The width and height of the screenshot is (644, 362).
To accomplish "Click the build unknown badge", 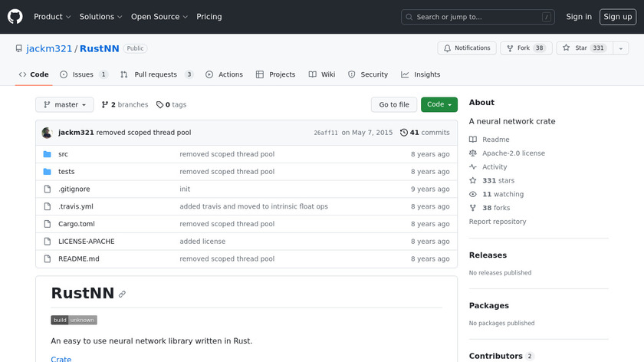I will point(74,320).
